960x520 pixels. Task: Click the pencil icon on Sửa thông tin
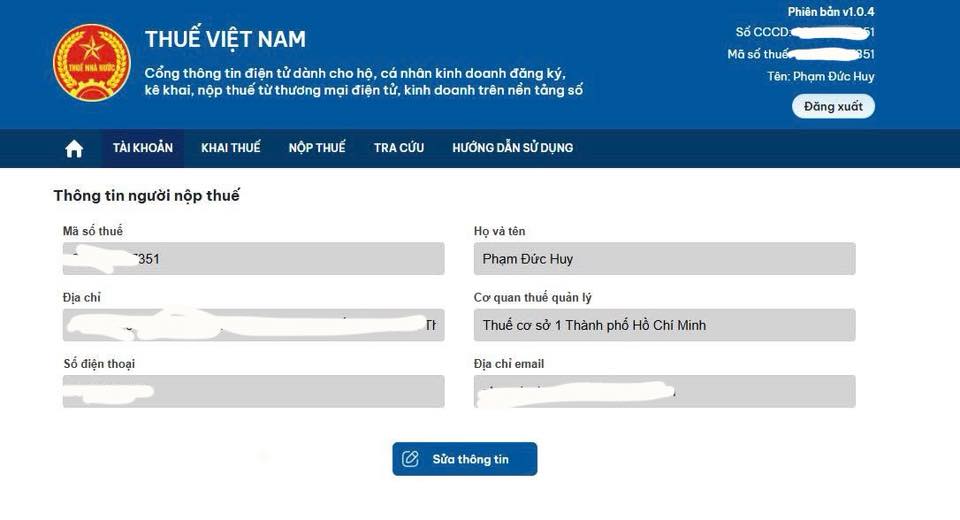[x=410, y=459]
